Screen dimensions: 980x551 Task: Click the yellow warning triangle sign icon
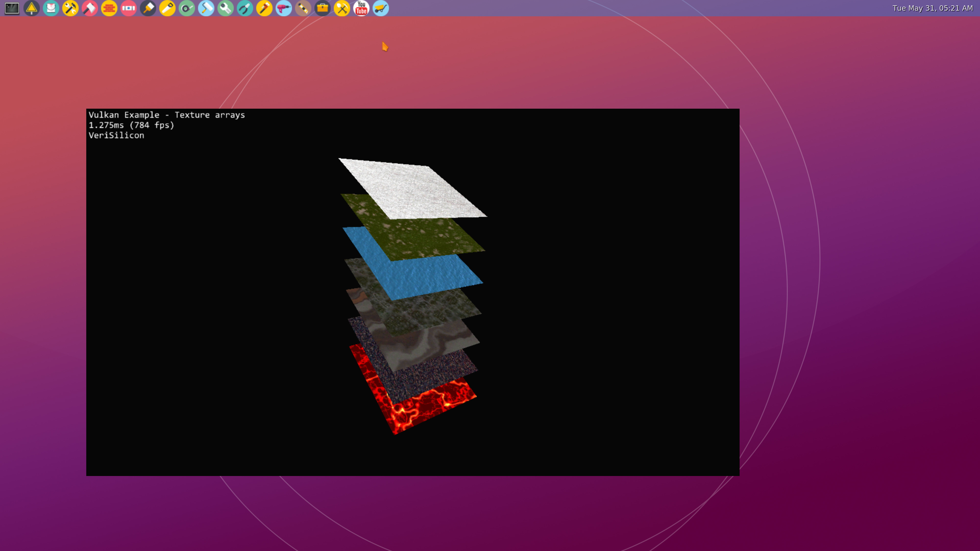click(x=32, y=8)
